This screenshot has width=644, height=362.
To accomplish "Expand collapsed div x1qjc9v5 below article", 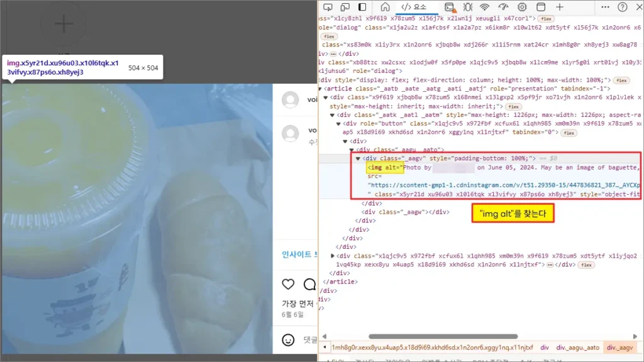I will coord(333,256).
